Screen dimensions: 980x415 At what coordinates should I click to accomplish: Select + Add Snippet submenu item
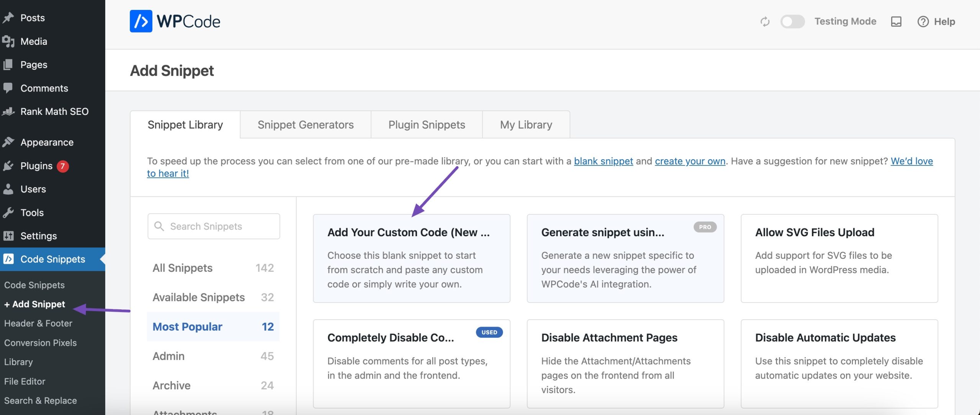(x=35, y=304)
